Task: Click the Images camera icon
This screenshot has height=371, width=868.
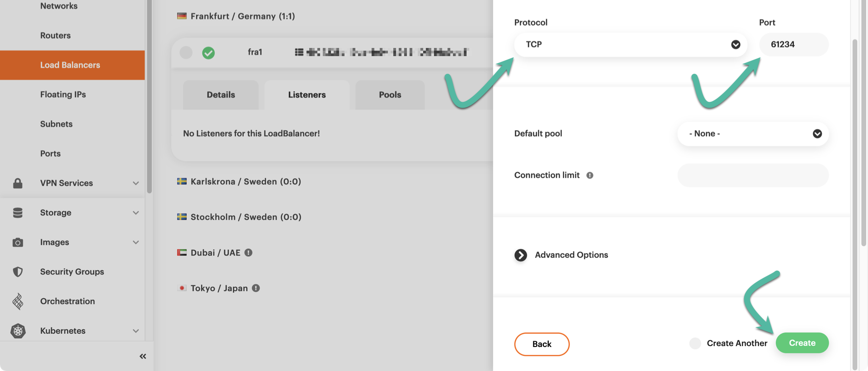Action: 18,243
